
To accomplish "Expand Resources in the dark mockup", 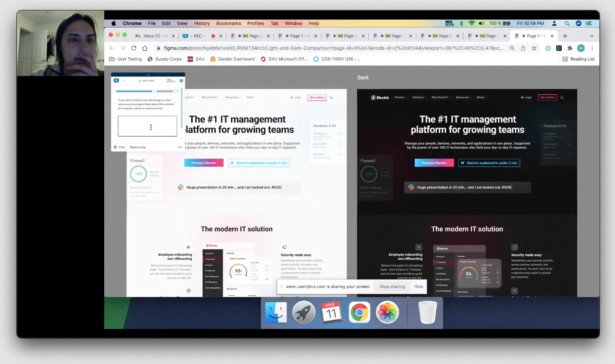I will pos(463,97).
